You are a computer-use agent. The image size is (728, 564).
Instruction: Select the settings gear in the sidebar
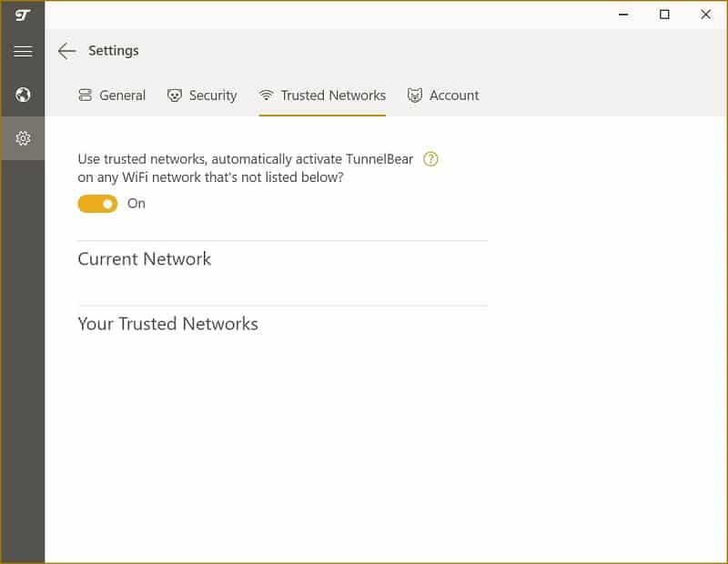pyautogui.click(x=23, y=138)
